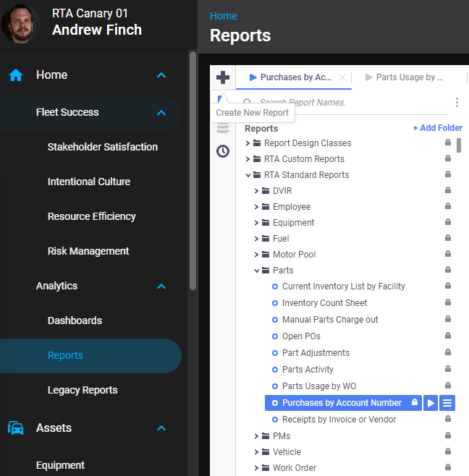Open the scheduled reports clock icon
This screenshot has height=476, width=469.
[x=223, y=151]
